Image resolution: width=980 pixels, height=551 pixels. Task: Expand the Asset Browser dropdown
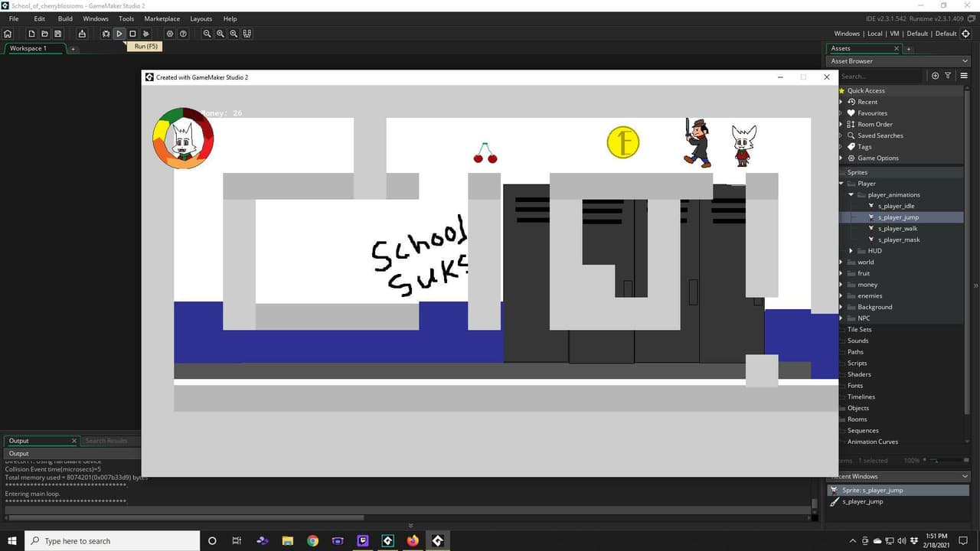coord(965,61)
